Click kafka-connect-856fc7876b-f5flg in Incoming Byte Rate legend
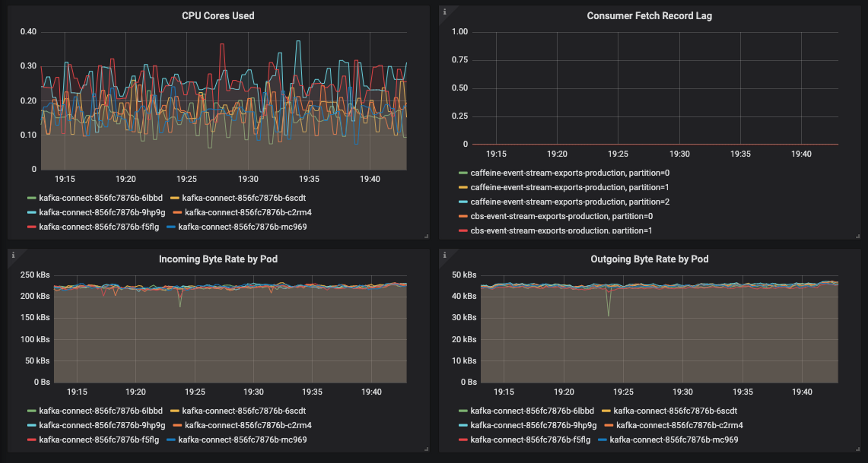This screenshot has width=868, height=463. coord(99,440)
